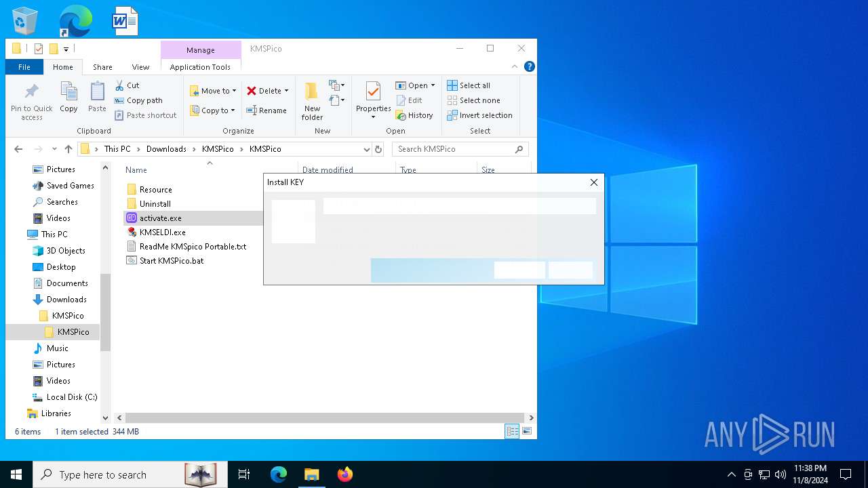The image size is (868, 488).
Task: Launch Firefox from the taskbar
Action: click(345, 474)
